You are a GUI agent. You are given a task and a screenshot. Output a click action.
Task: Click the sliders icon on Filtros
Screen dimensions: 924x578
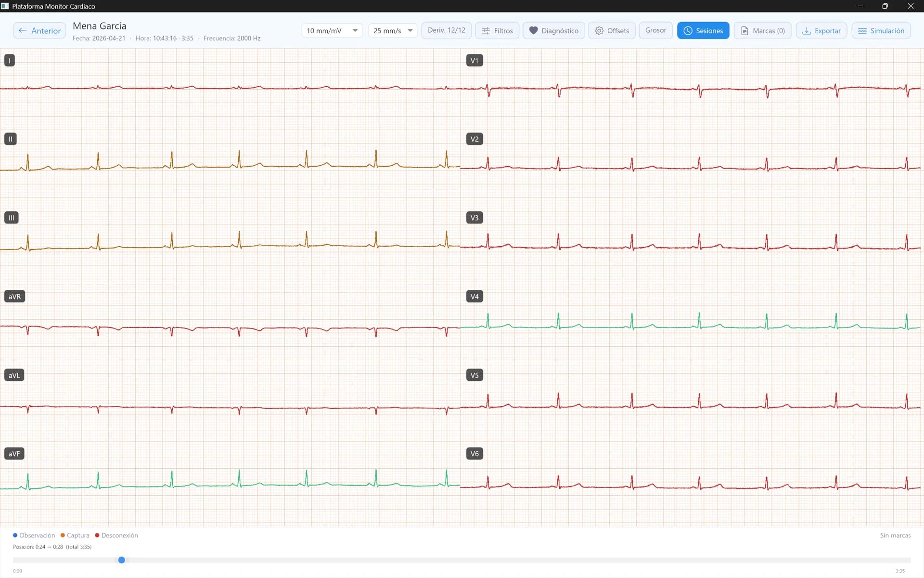486,30
